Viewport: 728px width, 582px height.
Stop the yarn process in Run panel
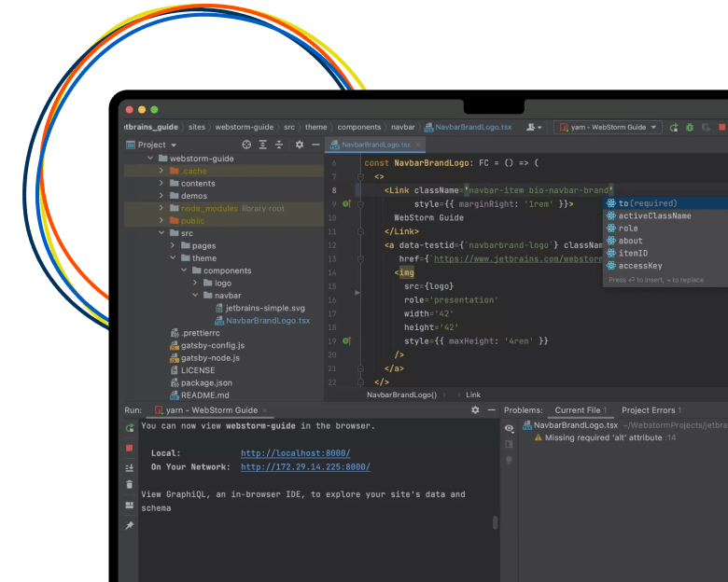(130, 448)
